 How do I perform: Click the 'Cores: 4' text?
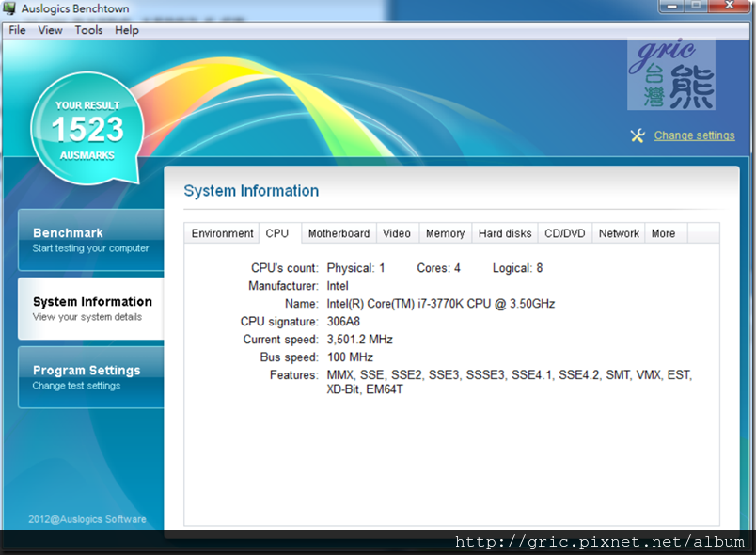pyautogui.click(x=439, y=268)
